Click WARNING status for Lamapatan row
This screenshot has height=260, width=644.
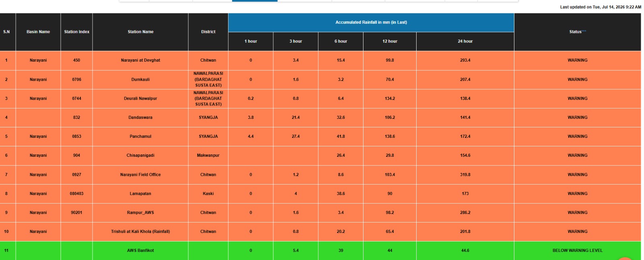tap(578, 194)
